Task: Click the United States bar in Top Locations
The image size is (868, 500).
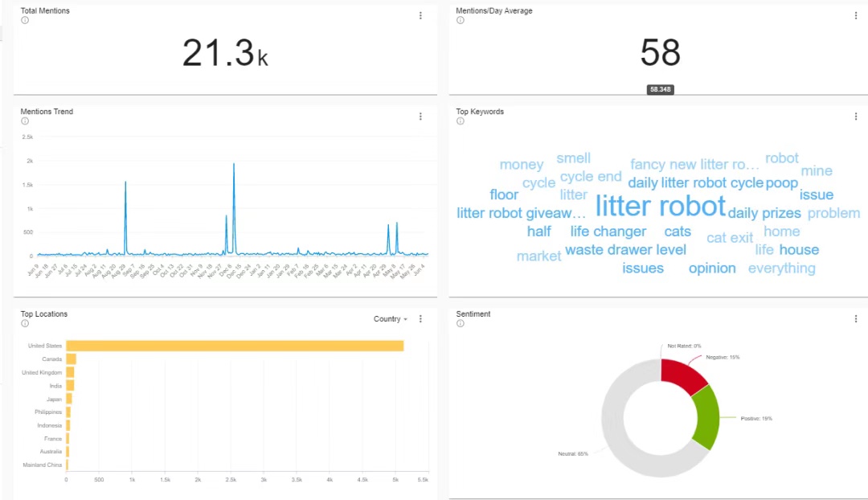Action: tap(235, 346)
